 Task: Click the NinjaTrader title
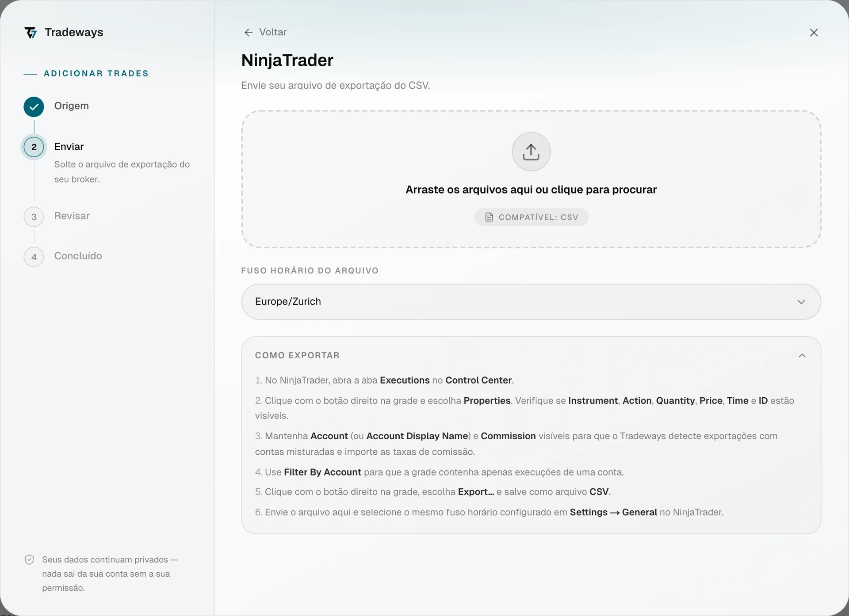tap(287, 61)
